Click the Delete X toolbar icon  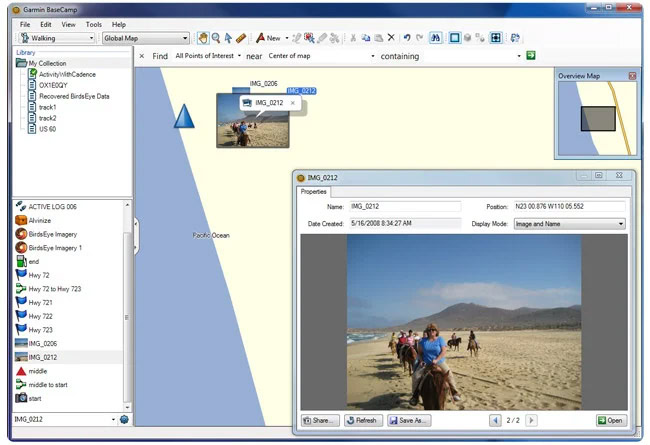pyautogui.click(x=391, y=38)
